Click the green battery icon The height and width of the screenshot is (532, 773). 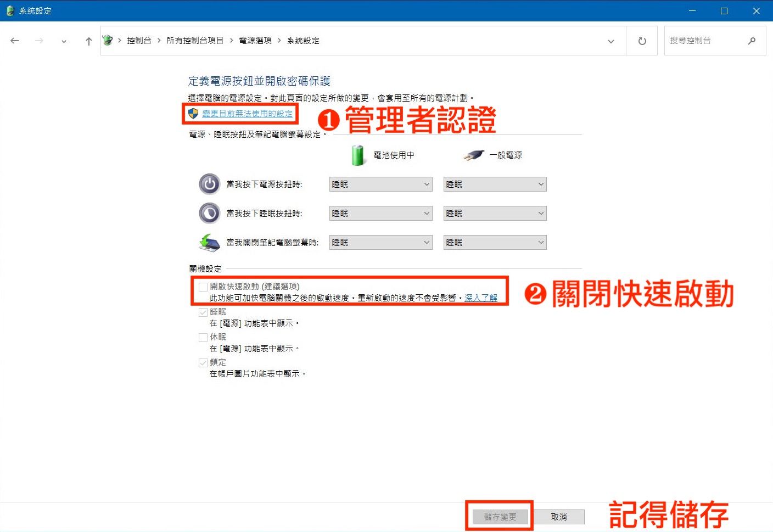coord(358,155)
